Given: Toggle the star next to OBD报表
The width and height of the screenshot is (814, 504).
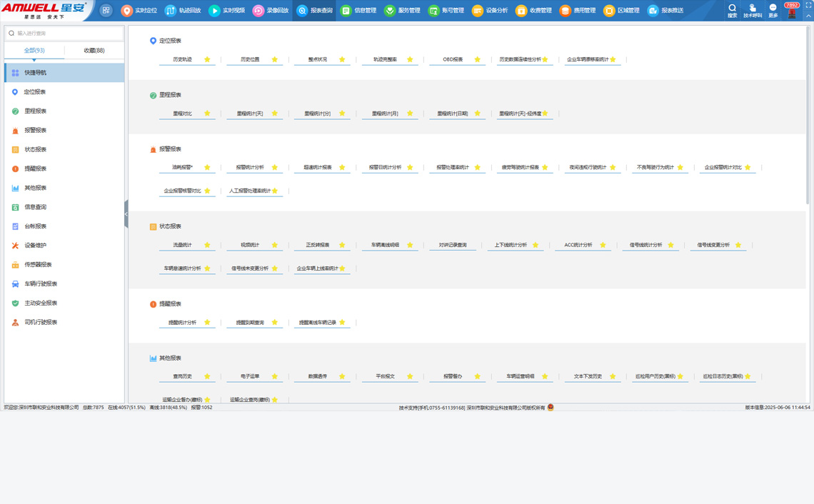Looking at the screenshot, I should (477, 60).
